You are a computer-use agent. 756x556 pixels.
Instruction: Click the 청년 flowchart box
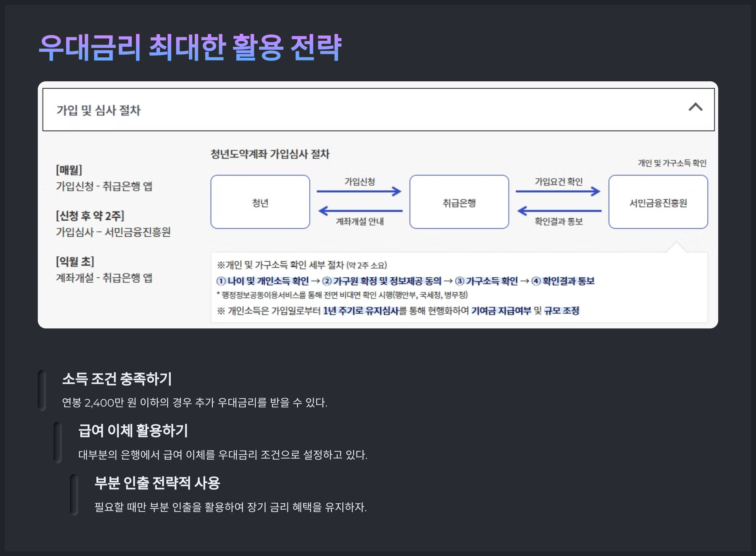[x=260, y=202]
